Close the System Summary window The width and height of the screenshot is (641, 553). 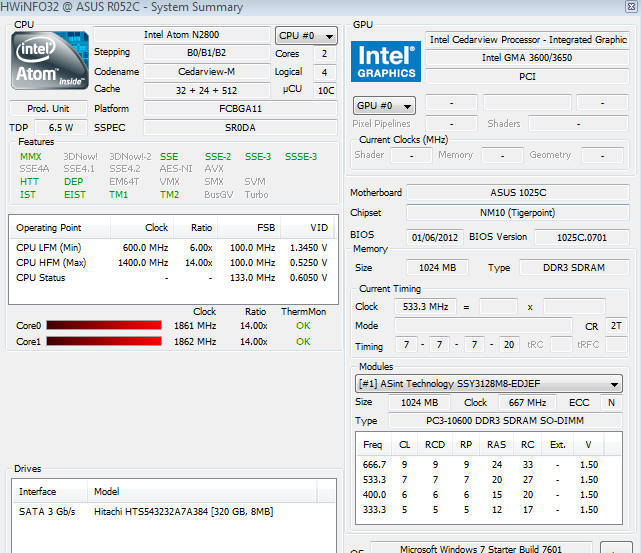[631, 7]
